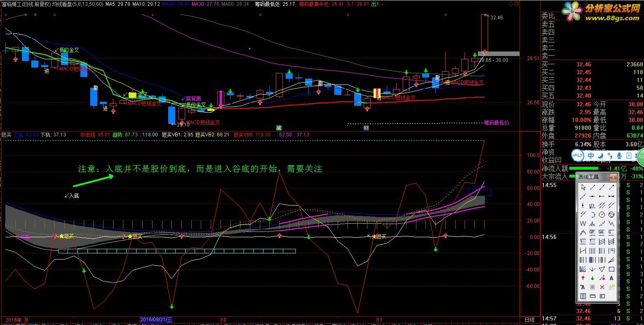Open the document list tool icon

[x=583, y=296]
